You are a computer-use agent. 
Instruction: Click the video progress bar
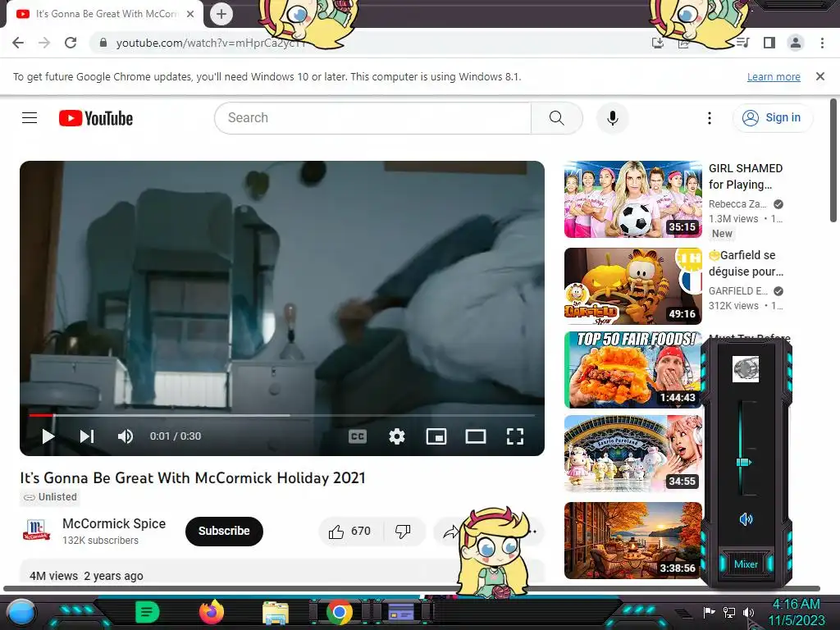click(x=282, y=415)
